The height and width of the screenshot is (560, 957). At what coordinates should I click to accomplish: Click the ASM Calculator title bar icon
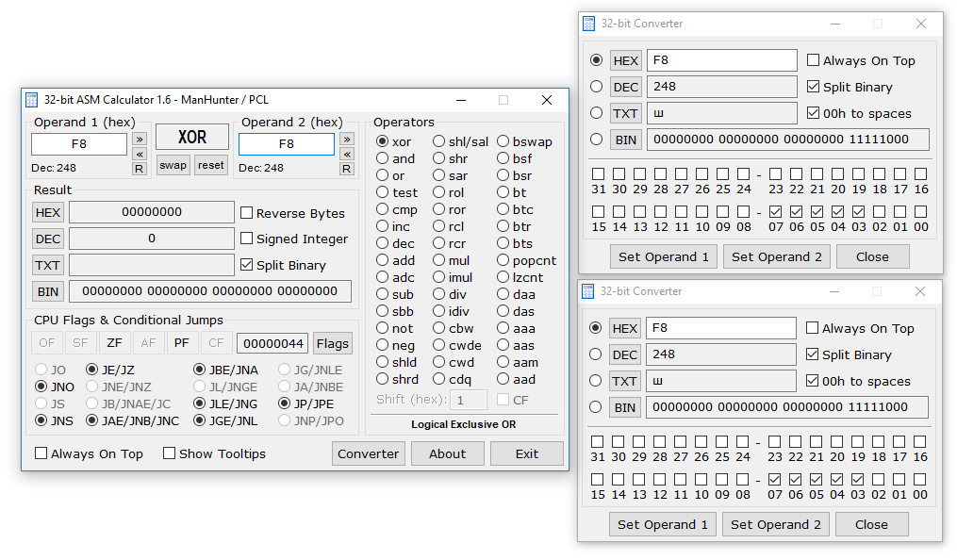point(32,100)
